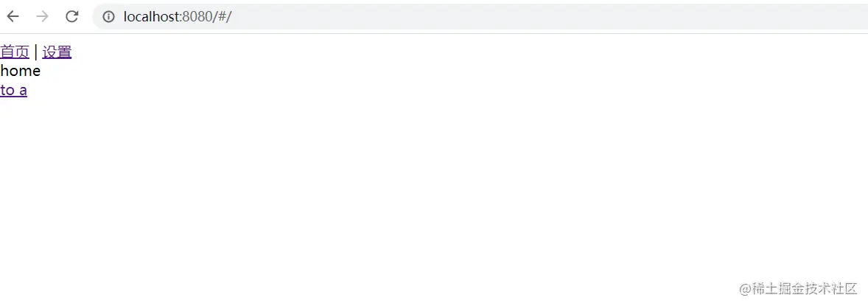Follow the "to a" link
The width and height of the screenshot is (868, 306).
pos(14,91)
